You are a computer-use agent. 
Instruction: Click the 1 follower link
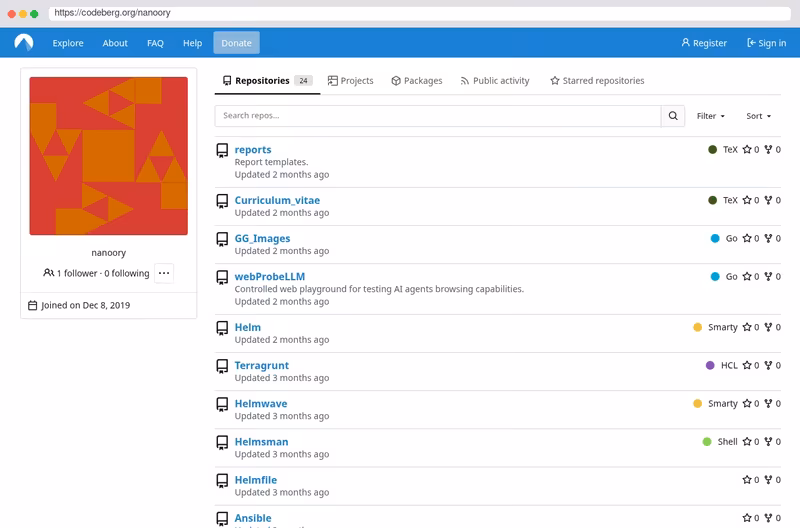point(77,273)
